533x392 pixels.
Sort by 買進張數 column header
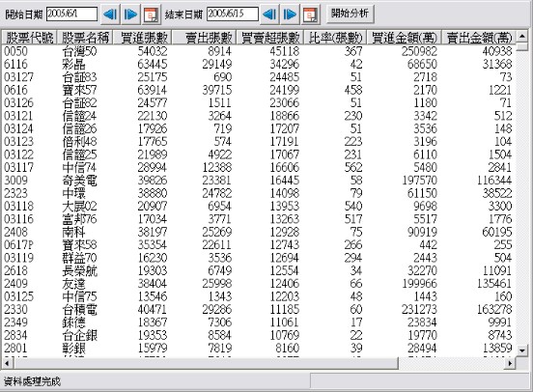coord(142,38)
